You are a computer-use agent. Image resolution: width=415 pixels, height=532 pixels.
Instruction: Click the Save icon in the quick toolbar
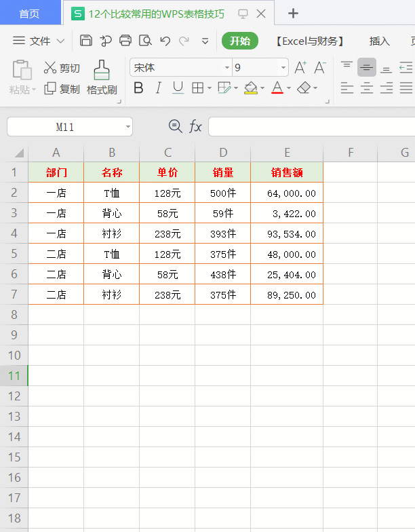[x=85, y=41]
